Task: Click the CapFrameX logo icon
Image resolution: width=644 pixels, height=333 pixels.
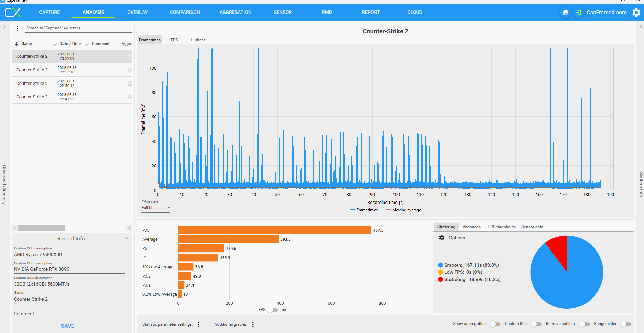Action: click(13, 13)
